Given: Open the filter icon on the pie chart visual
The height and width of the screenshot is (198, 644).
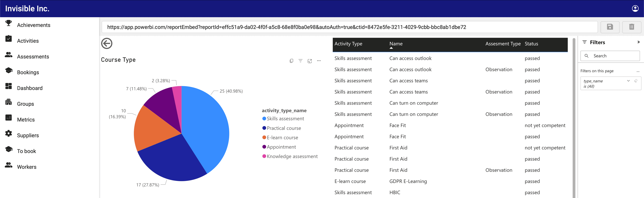Looking at the screenshot, I should click(x=300, y=61).
